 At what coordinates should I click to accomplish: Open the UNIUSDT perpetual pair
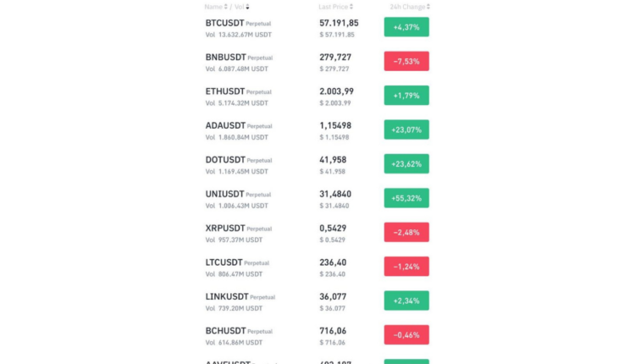(x=224, y=194)
